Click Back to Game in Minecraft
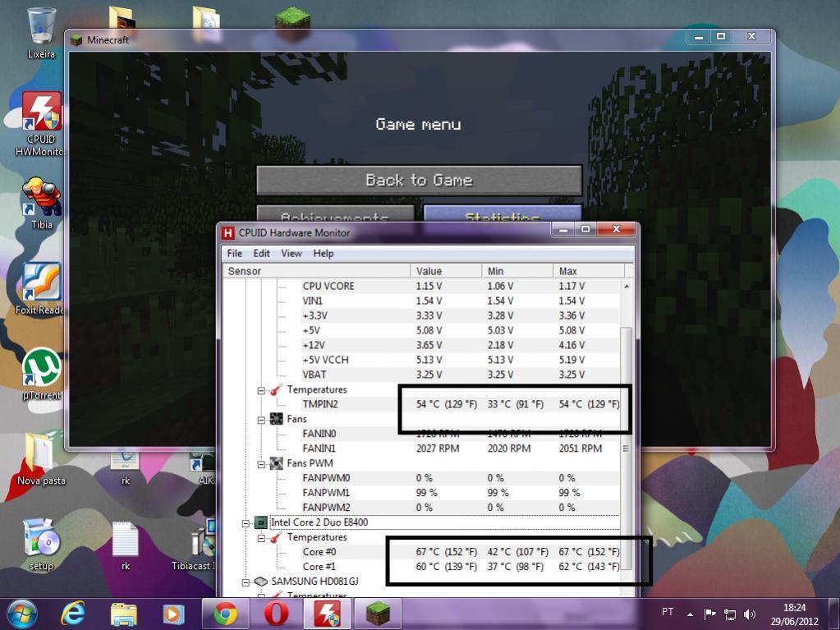 click(419, 180)
